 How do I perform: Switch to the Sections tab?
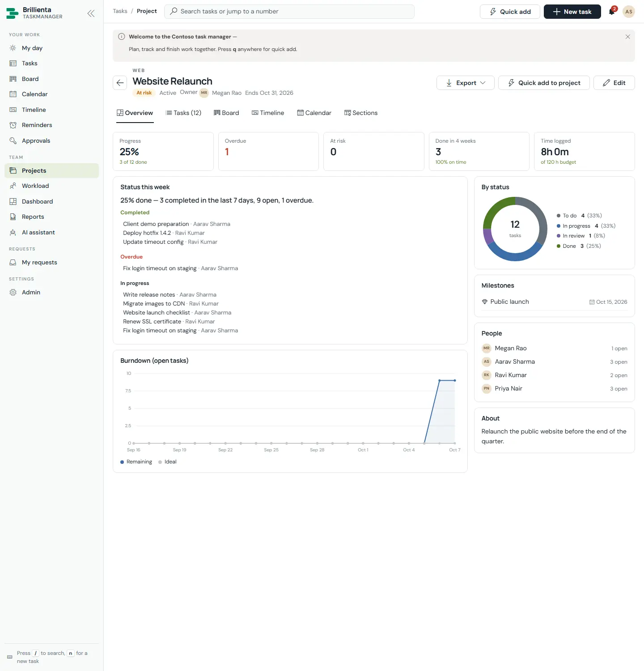tap(361, 113)
